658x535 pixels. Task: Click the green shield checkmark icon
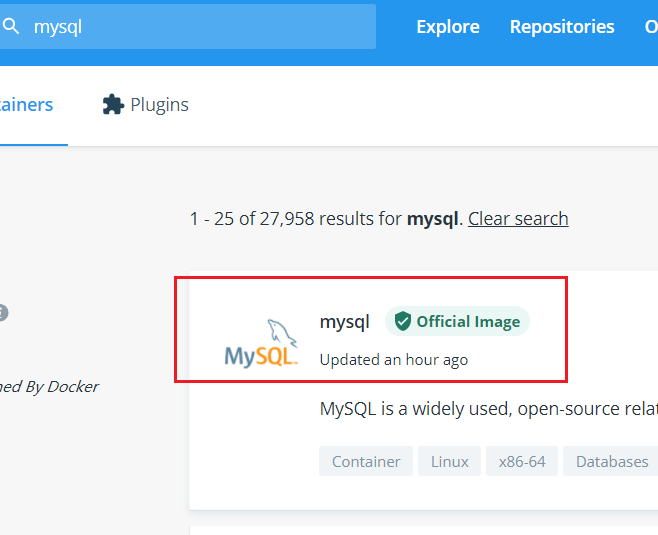click(x=402, y=321)
